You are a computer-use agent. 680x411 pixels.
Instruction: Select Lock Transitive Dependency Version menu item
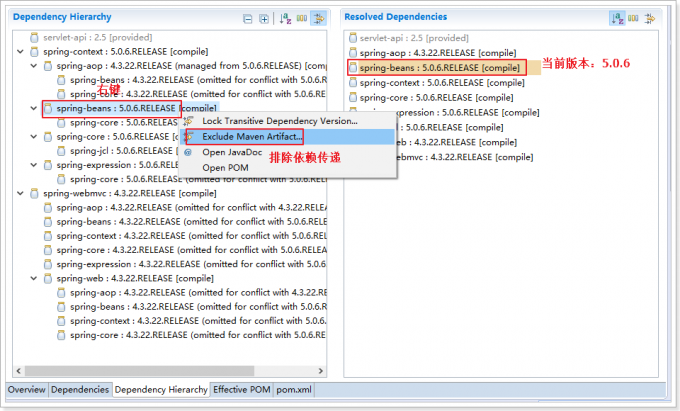pos(279,120)
